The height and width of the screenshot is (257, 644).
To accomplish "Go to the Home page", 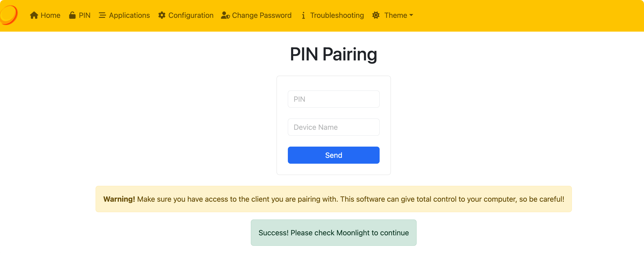I will pos(50,15).
